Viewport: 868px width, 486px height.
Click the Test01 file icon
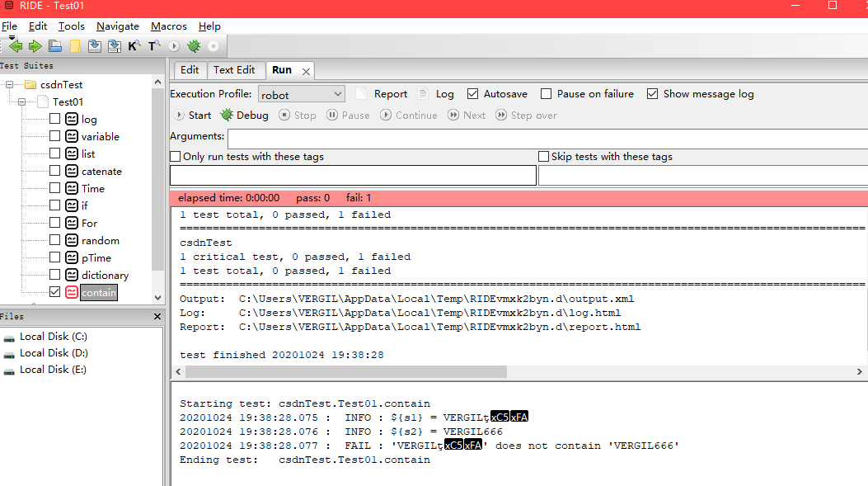[43, 102]
